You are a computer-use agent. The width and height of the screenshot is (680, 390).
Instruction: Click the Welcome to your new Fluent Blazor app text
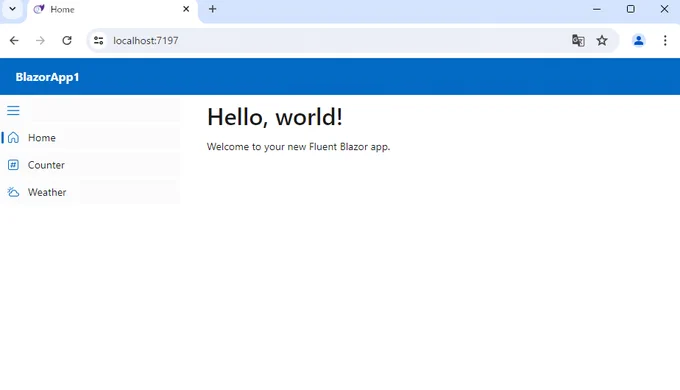click(298, 147)
